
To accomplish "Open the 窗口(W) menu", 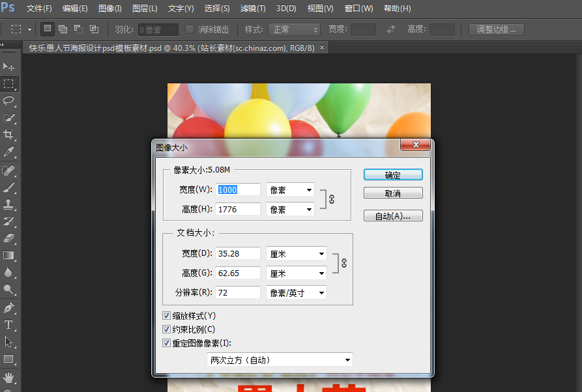I will click(358, 8).
